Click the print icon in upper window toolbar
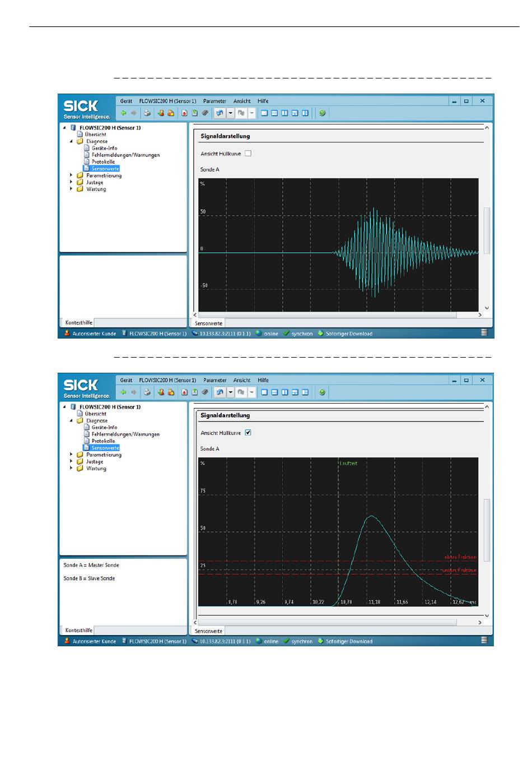Viewport: 532px width, 778px height. click(x=147, y=113)
